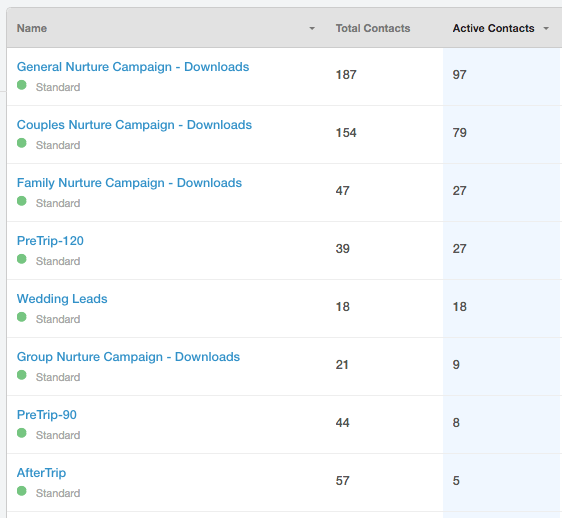Click Standard label under General Nurture Campaign
This screenshot has width=562, height=518.
coord(58,87)
